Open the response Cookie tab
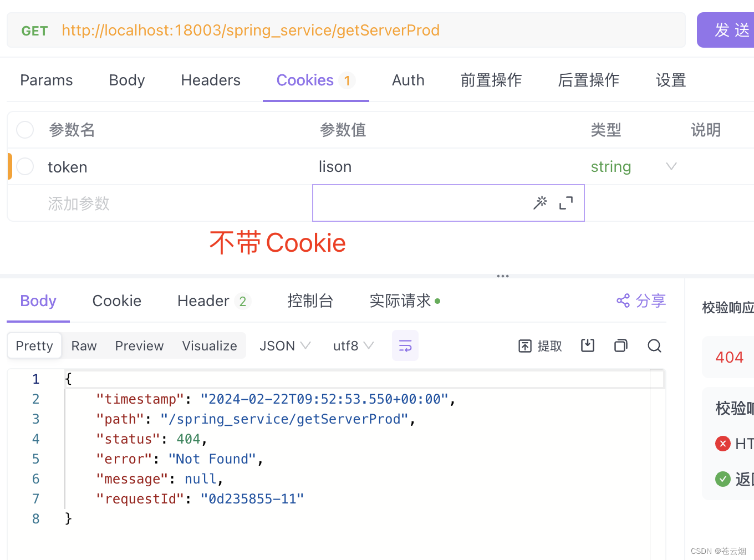754x560 pixels. (116, 301)
